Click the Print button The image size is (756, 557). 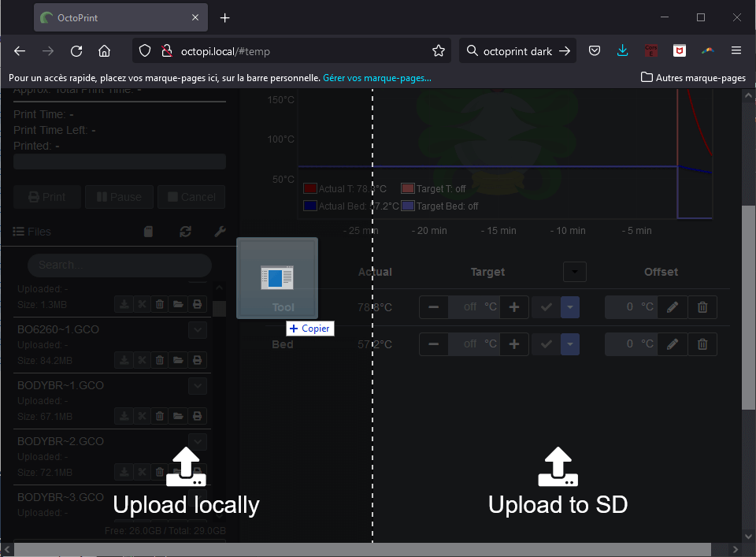[46, 197]
